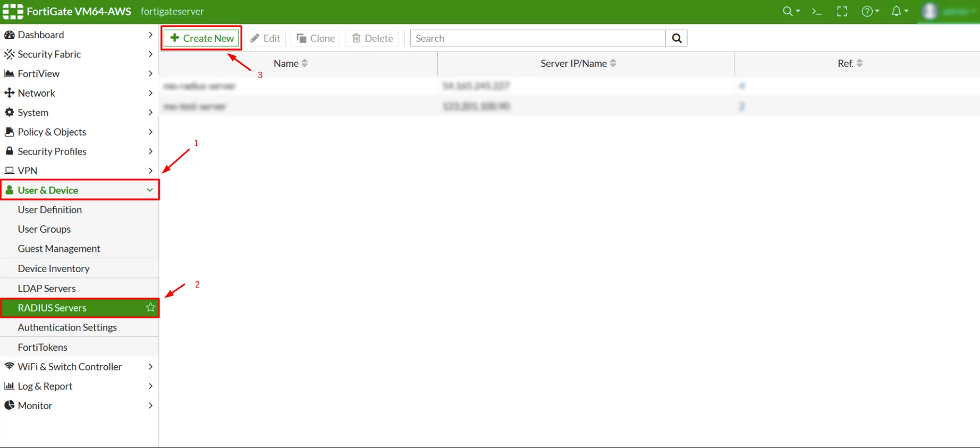The width and height of the screenshot is (980, 448).
Task: Focus the Search input field
Action: pyautogui.click(x=538, y=38)
